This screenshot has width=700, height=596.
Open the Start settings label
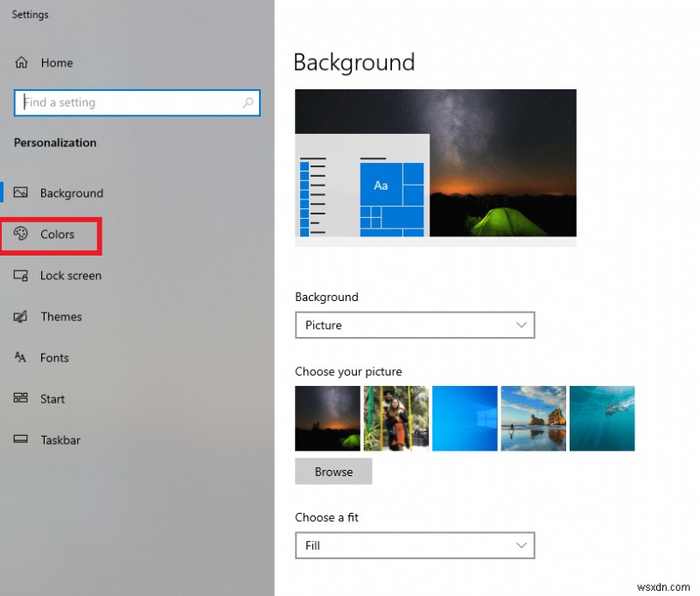pyautogui.click(x=52, y=399)
